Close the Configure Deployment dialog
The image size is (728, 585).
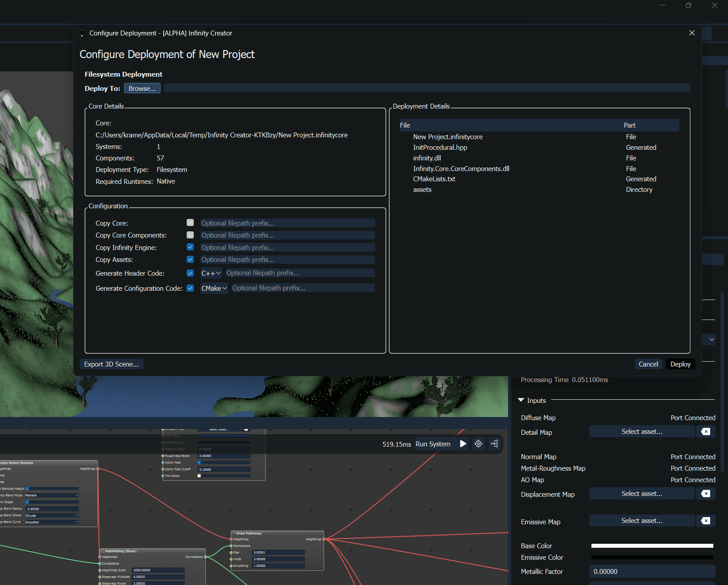pos(692,33)
